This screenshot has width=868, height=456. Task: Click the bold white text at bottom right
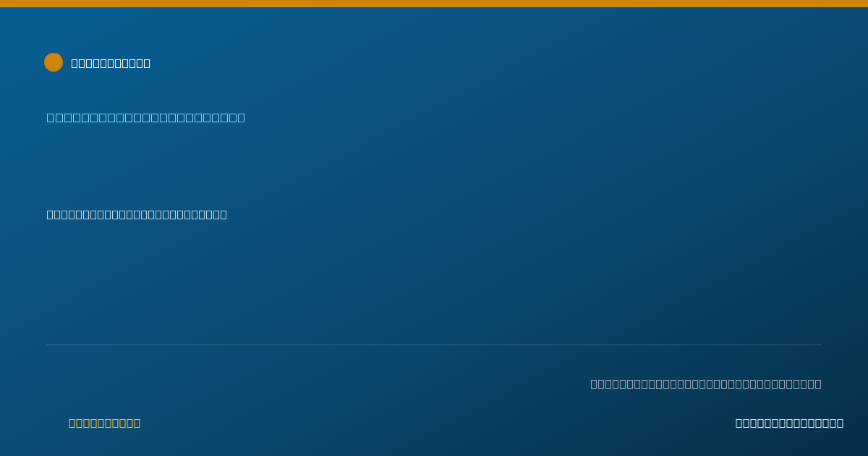[789, 423]
